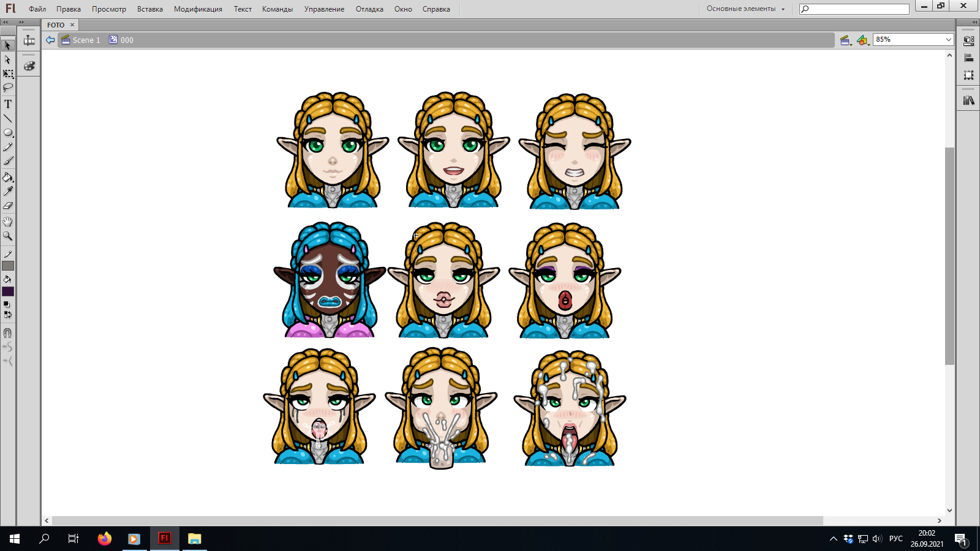Open the Окно menu
The height and width of the screenshot is (551, 980).
point(403,9)
